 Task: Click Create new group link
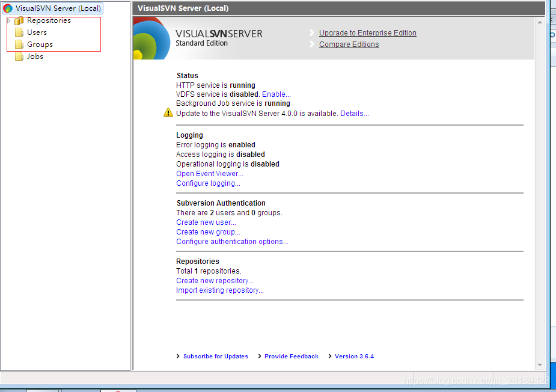tap(208, 232)
